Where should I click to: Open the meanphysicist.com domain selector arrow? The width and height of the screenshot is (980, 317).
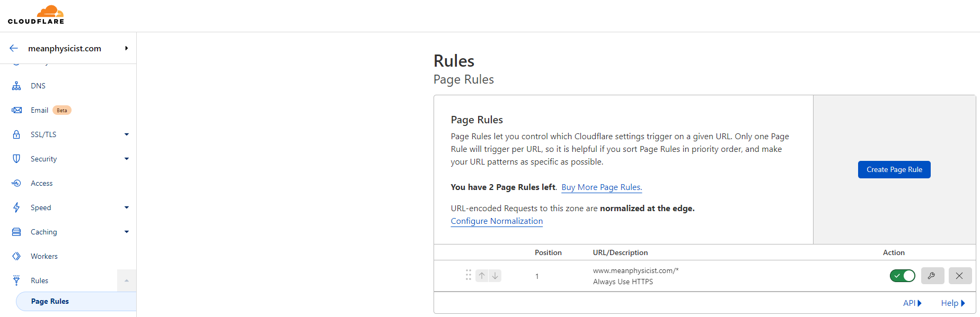126,48
